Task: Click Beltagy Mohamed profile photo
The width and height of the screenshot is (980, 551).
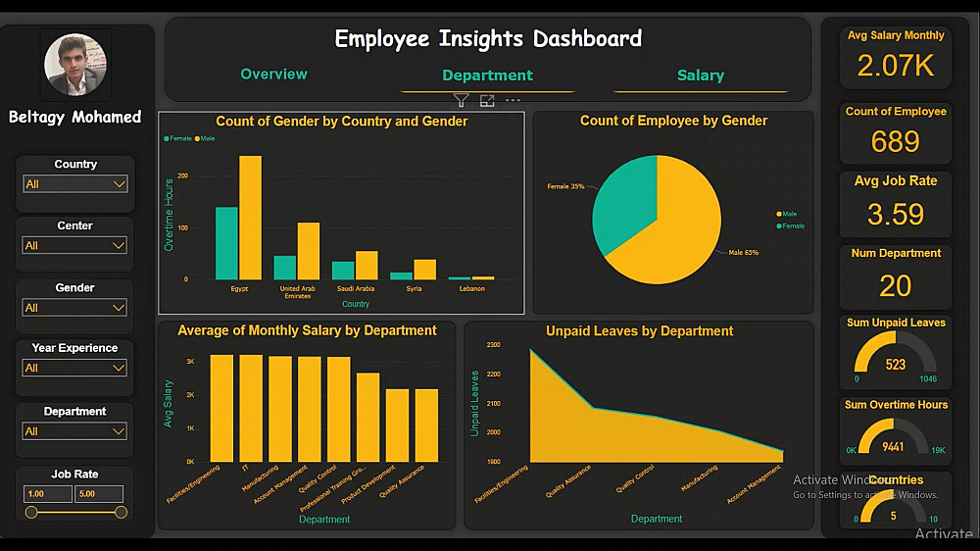Action: tap(75, 65)
